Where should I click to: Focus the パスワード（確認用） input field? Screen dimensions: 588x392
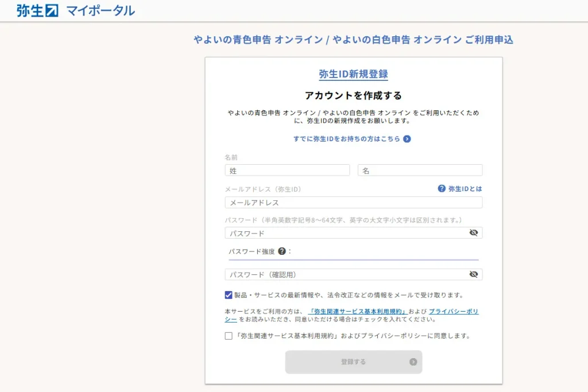tap(354, 274)
